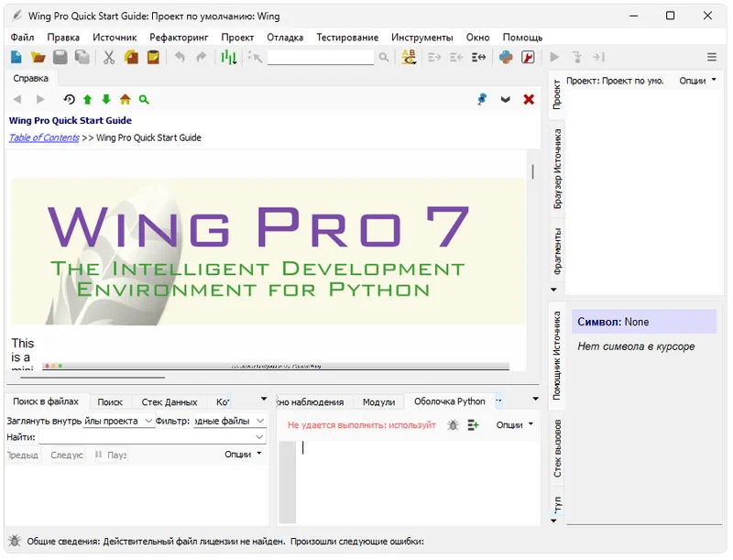The height and width of the screenshot is (560, 733).
Task: Click the green bars icon in toolbar
Action: coord(228,57)
